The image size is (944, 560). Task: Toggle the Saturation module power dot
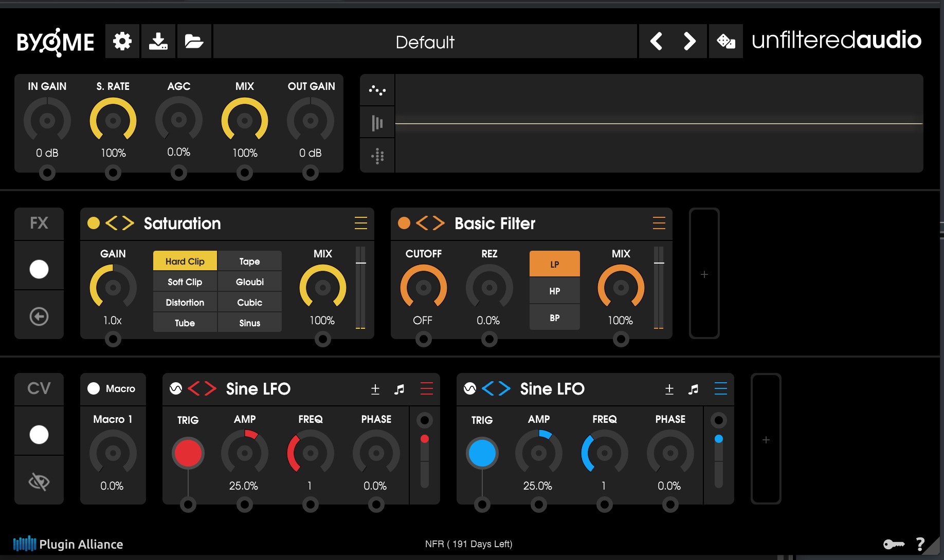coord(94,223)
